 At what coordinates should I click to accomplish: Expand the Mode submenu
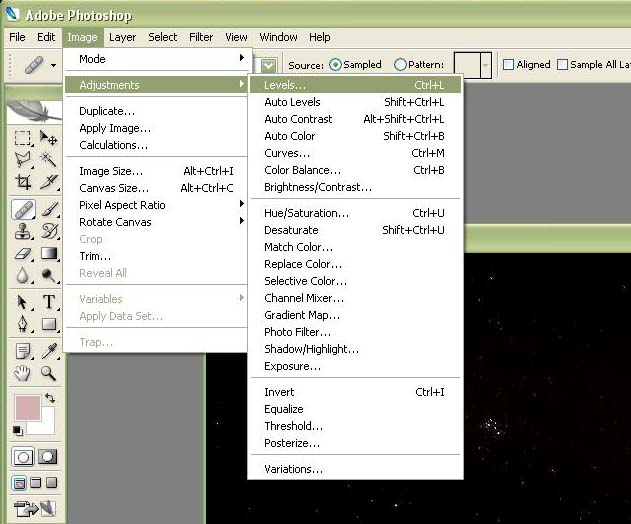pyautogui.click(x=155, y=59)
